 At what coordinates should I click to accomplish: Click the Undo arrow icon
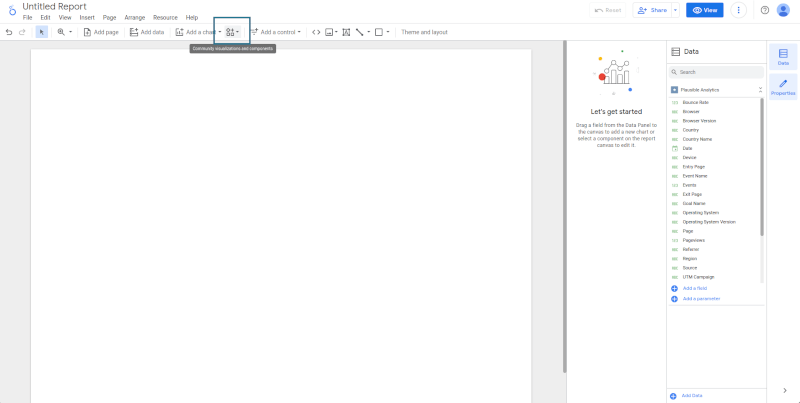[x=9, y=32]
